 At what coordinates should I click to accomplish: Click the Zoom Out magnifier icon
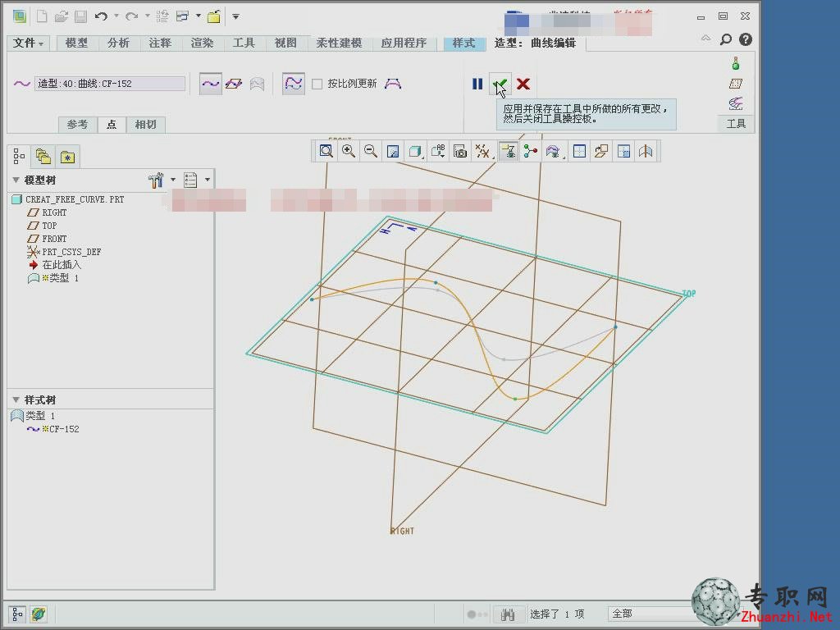tap(370, 152)
